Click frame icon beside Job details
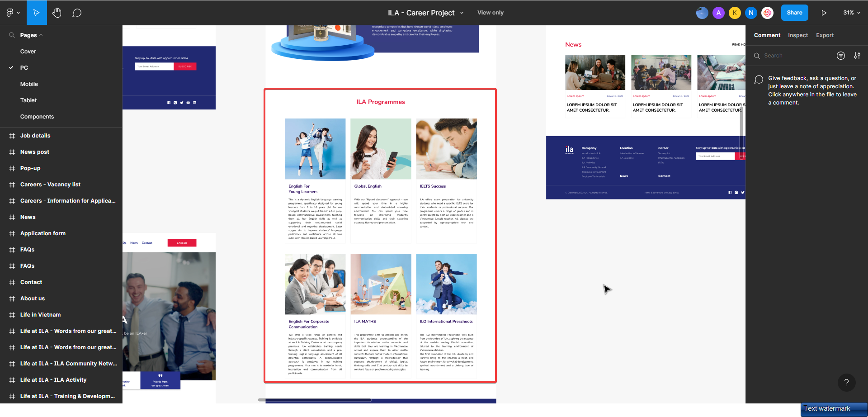 pos(12,136)
